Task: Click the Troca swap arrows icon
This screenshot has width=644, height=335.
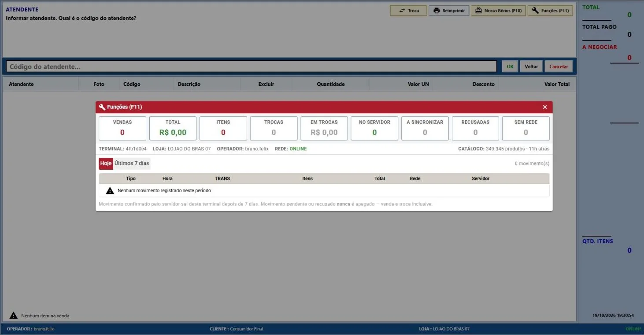Action: click(402, 11)
